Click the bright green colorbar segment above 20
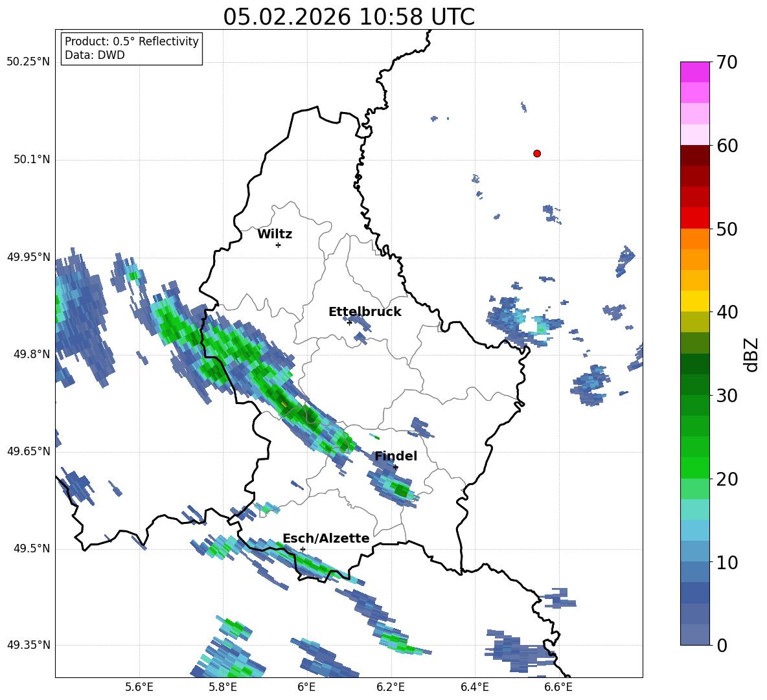The width and height of the screenshot is (767, 700). 694,468
